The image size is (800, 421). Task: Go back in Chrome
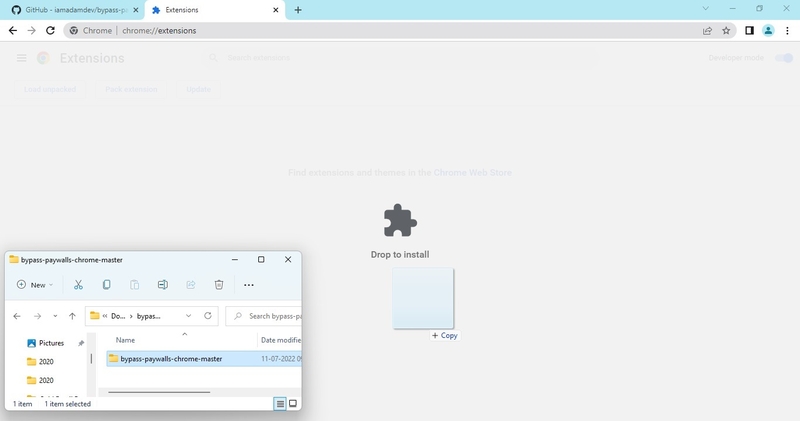pyautogui.click(x=13, y=31)
